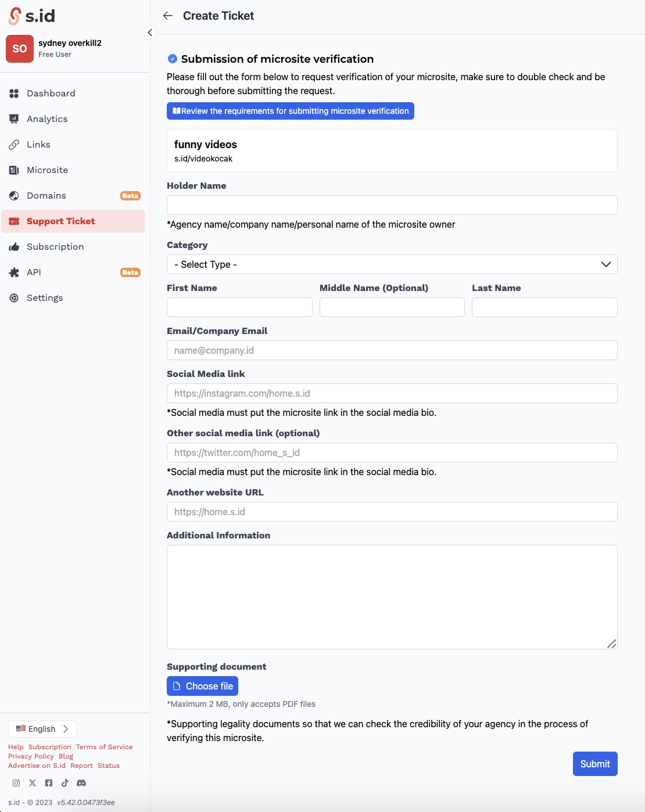Focus the Holder Name input field

click(392, 205)
